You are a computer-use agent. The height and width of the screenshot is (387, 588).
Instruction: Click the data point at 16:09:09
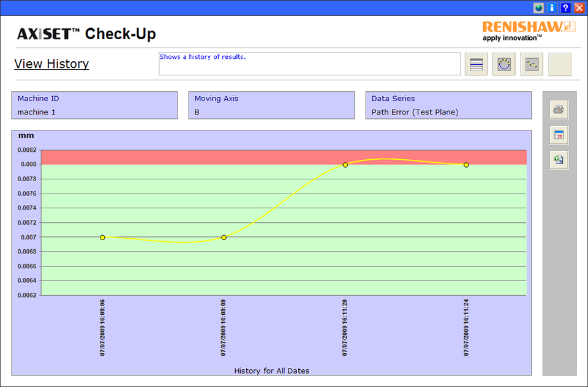(x=224, y=237)
